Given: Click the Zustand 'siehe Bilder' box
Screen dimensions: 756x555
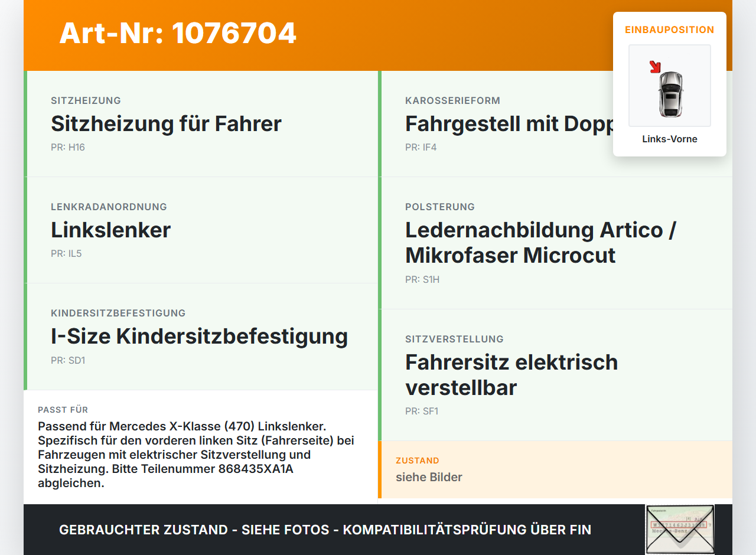Looking at the screenshot, I should point(555,470).
